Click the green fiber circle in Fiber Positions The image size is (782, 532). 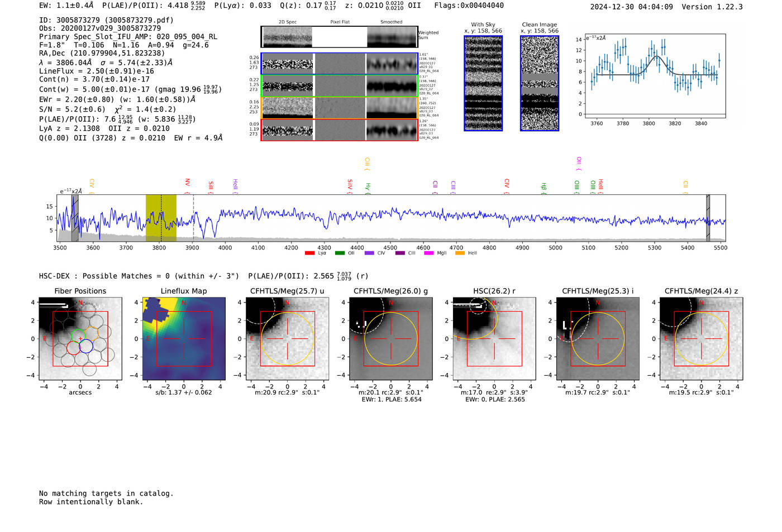pos(78,336)
